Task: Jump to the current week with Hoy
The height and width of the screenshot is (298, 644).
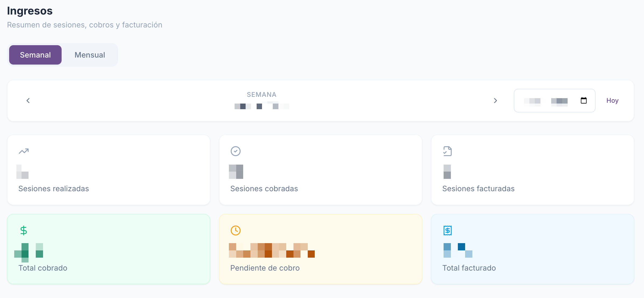Action: click(612, 101)
